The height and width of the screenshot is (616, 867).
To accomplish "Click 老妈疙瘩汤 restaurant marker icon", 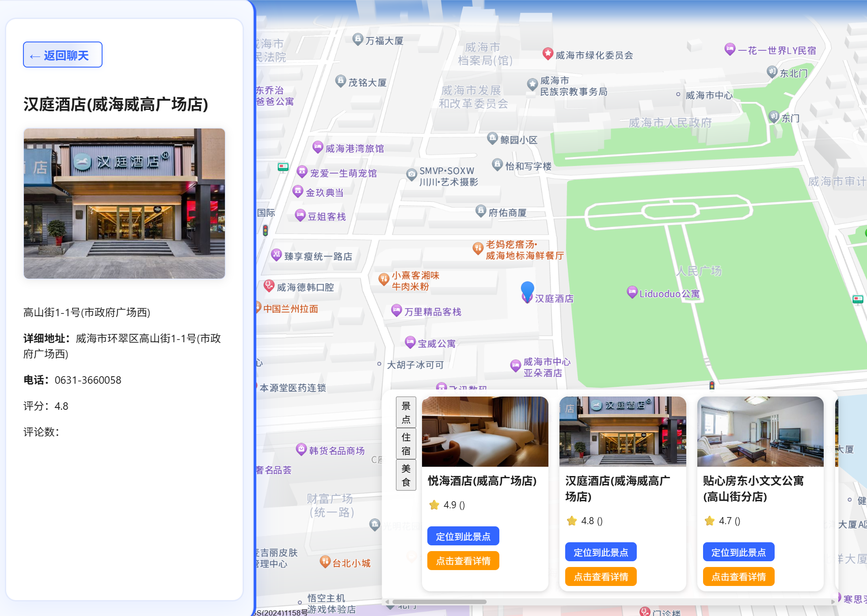I will pos(478,248).
